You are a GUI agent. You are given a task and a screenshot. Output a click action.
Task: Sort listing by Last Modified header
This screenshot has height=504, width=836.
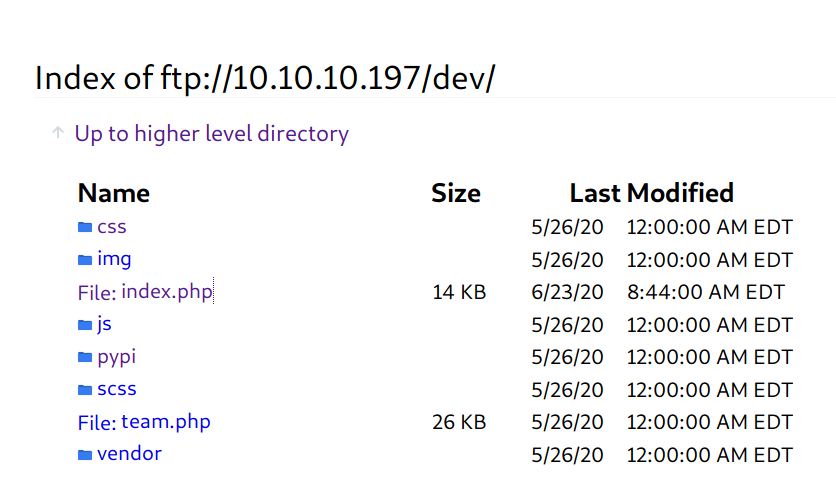(x=652, y=193)
